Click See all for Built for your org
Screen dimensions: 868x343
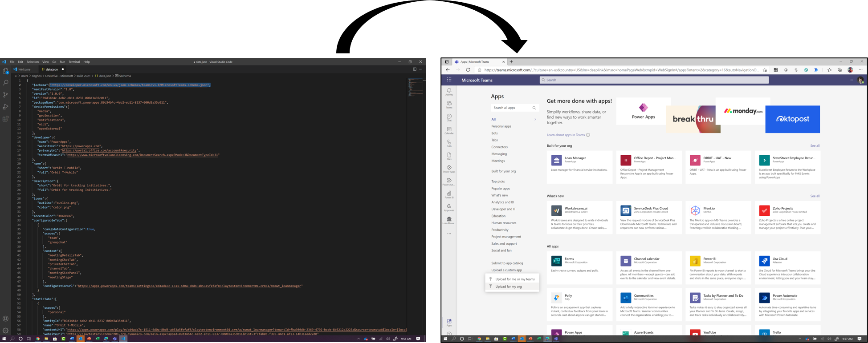pos(815,146)
